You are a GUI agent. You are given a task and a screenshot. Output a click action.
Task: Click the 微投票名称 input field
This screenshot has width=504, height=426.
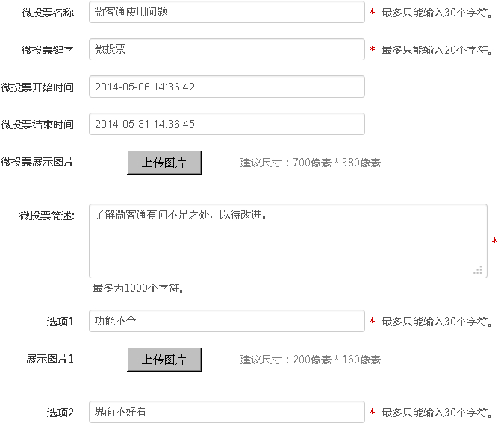pyautogui.click(x=226, y=13)
